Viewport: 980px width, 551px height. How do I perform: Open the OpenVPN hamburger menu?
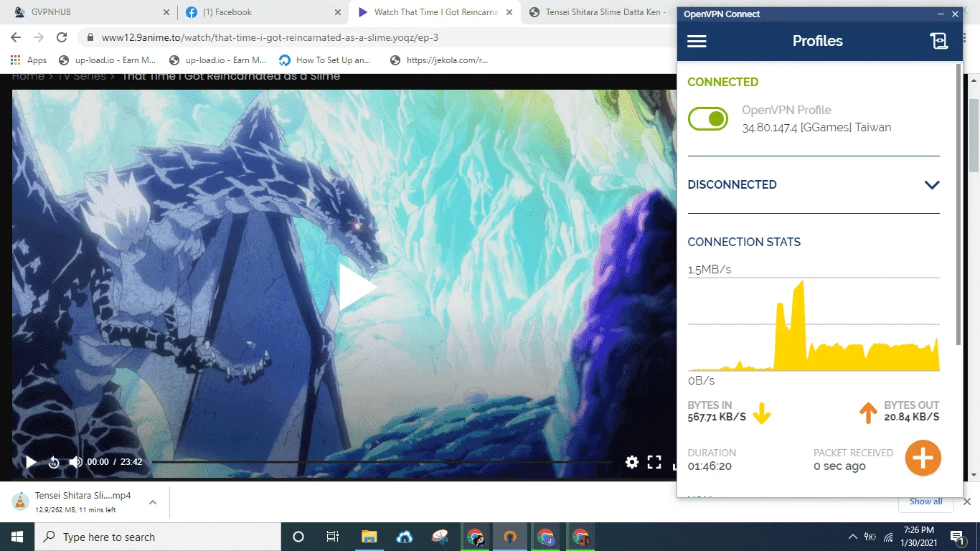pyautogui.click(x=697, y=41)
